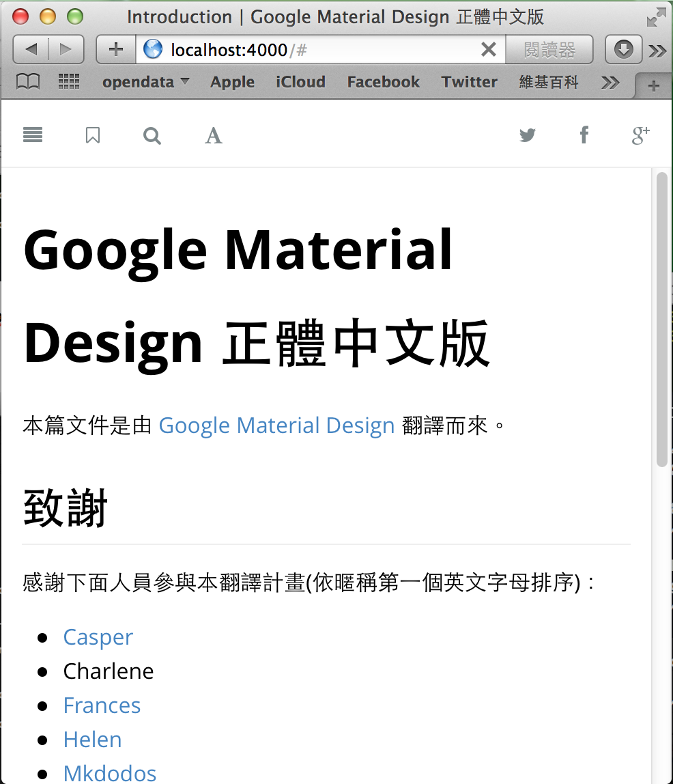Open font settings with the A icon
Screen dimensions: 673x784
click(214, 135)
